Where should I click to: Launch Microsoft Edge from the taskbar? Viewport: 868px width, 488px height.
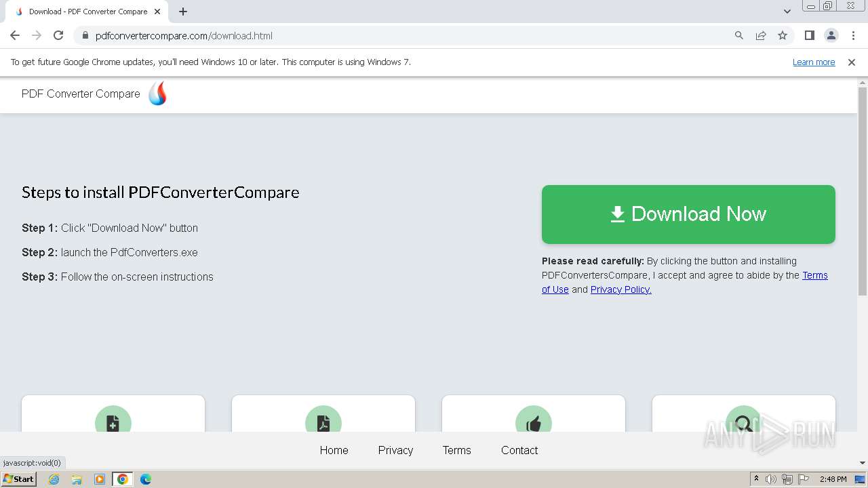[x=146, y=479]
